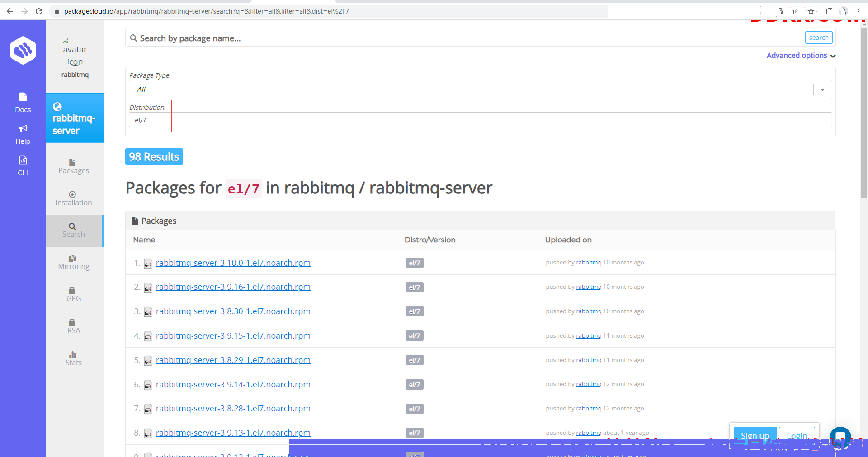
Task: Open the Package Type dropdown
Action: (480, 90)
